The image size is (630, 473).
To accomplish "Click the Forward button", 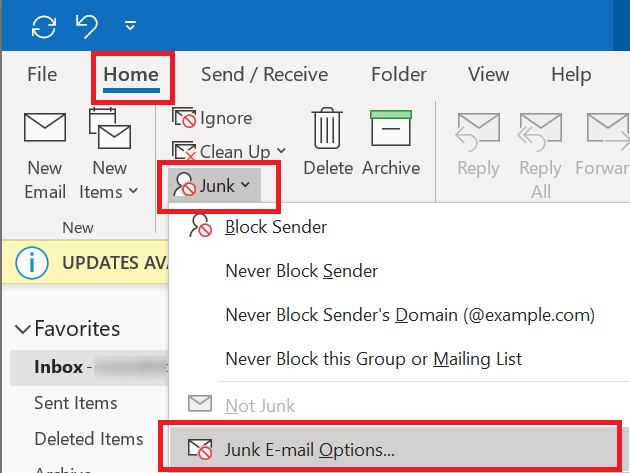I will tap(603, 145).
